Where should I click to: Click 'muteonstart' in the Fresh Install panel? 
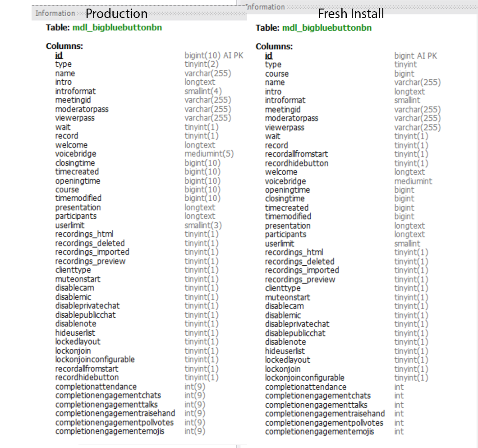[x=287, y=297]
